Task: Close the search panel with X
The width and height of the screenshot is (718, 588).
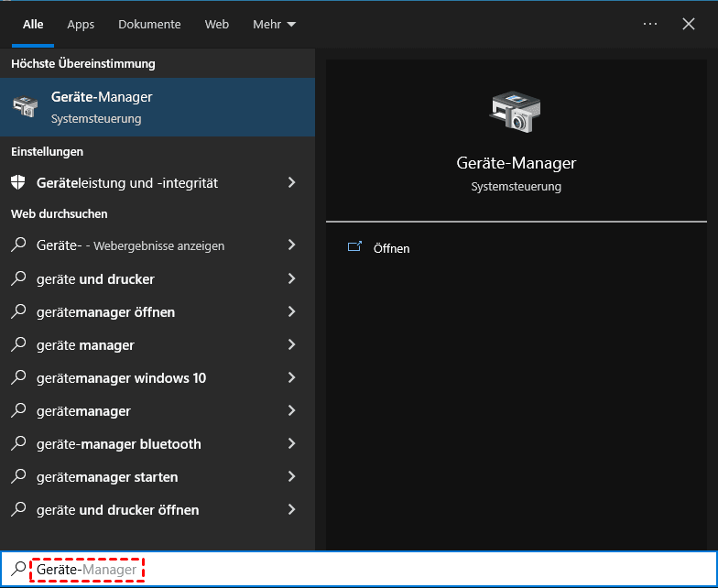Action: click(689, 24)
